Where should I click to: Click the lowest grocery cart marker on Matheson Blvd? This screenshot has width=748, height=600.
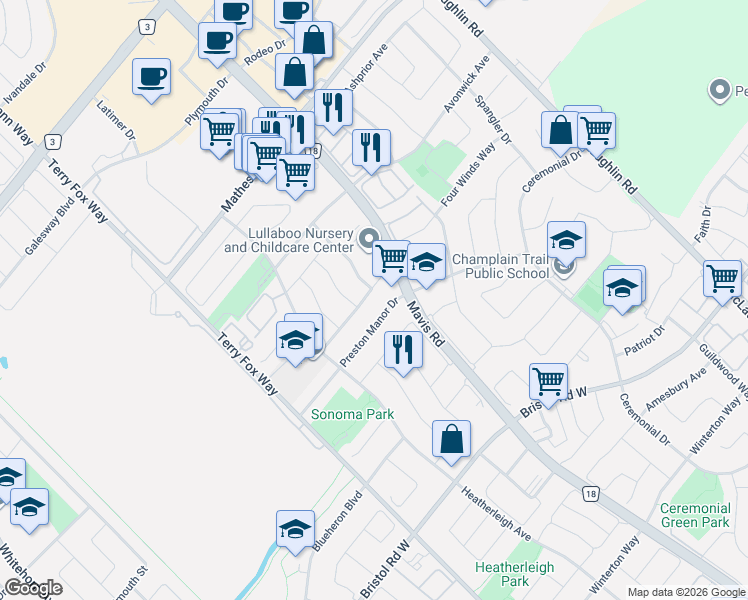click(295, 176)
